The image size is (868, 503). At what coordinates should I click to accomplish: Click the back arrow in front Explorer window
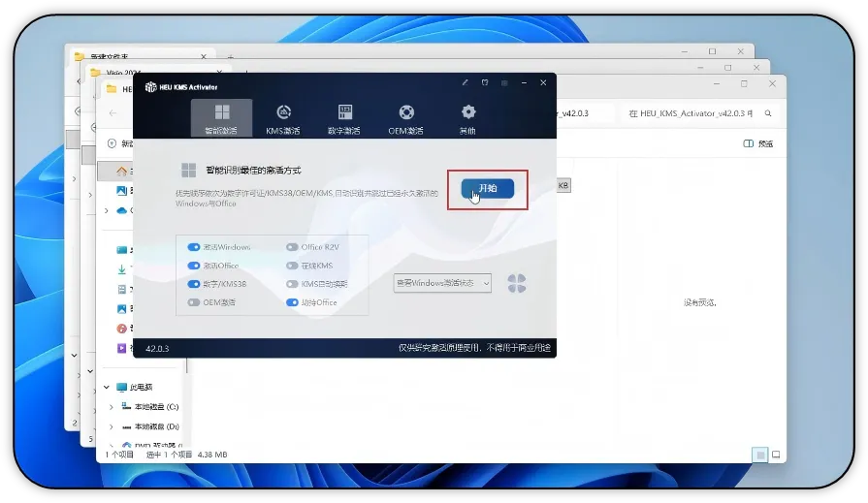113,112
